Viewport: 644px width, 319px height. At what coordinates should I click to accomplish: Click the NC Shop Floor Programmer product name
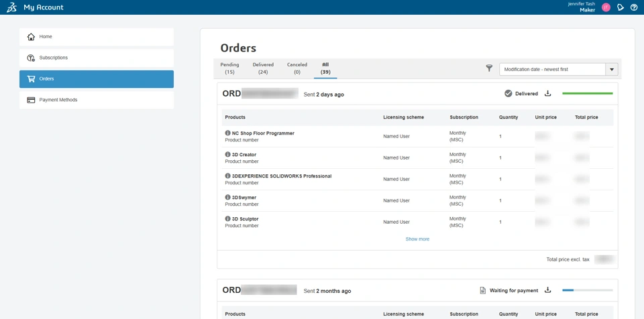tap(263, 133)
